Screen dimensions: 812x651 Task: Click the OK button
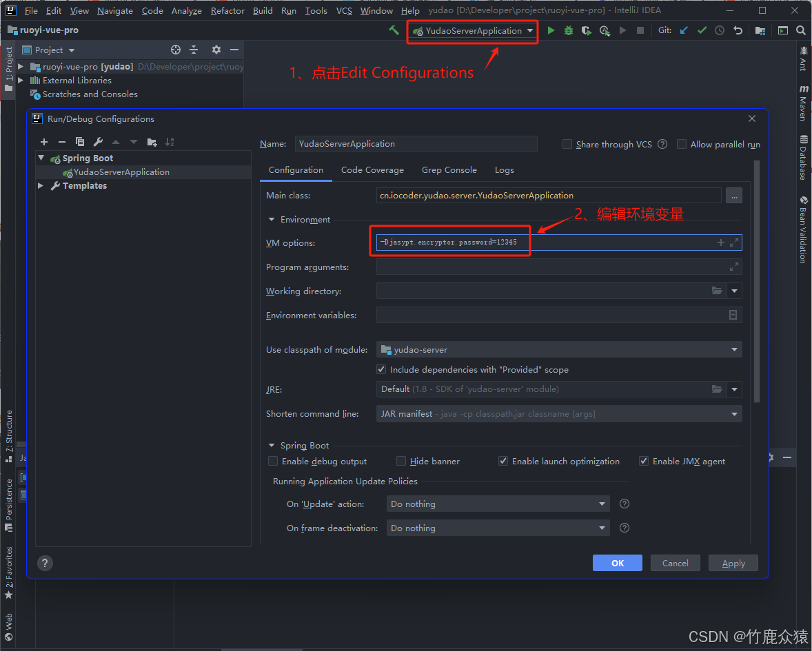618,563
